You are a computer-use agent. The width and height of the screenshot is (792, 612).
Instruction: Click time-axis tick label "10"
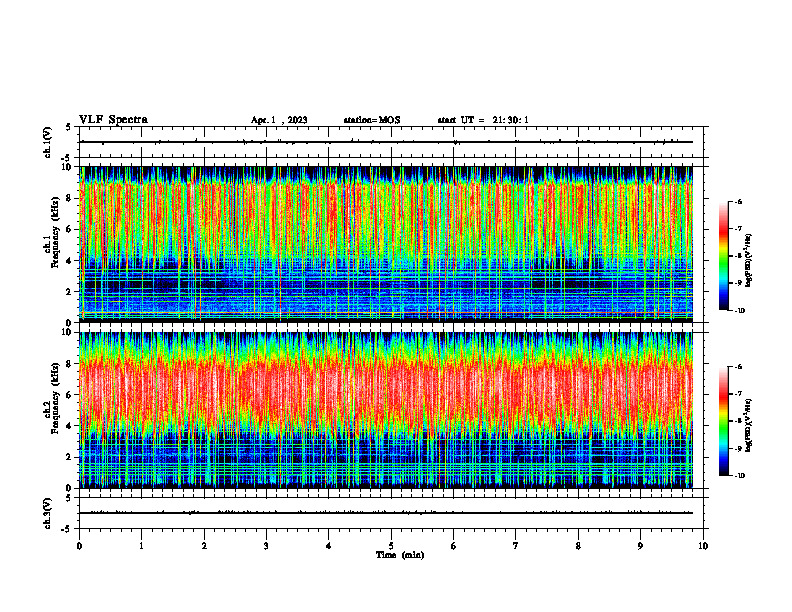(703, 546)
